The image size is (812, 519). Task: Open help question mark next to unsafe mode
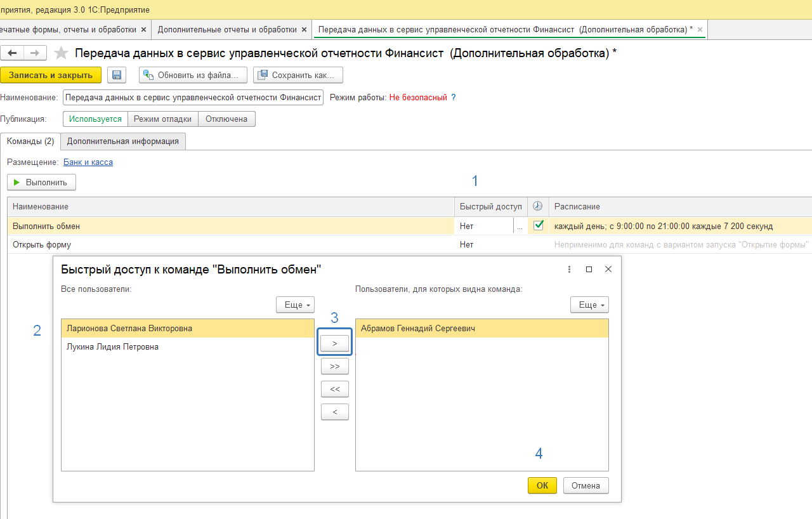pos(453,98)
